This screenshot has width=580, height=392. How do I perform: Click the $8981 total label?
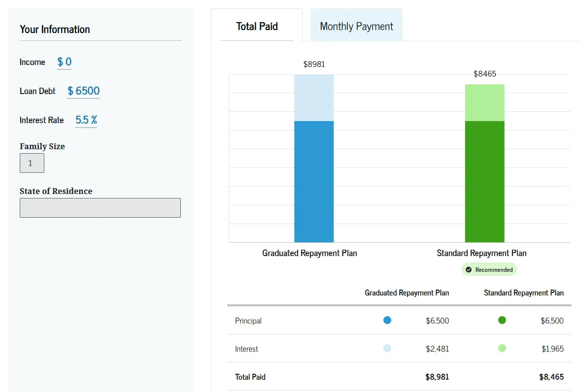314,64
